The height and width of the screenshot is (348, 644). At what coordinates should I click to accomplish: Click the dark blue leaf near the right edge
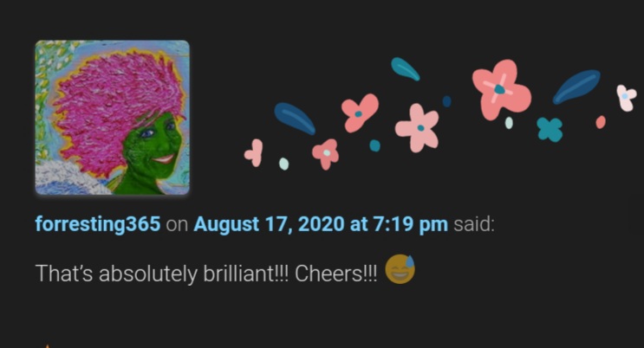pos(576,87)
